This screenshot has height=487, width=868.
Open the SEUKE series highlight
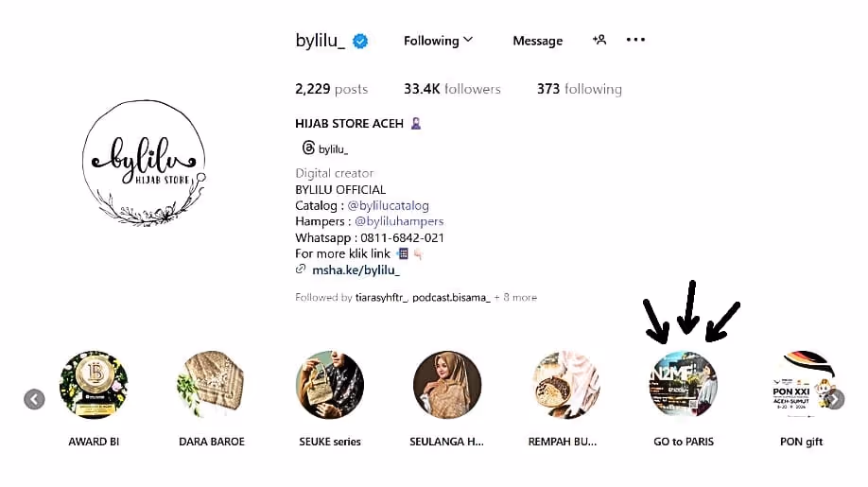330,385
